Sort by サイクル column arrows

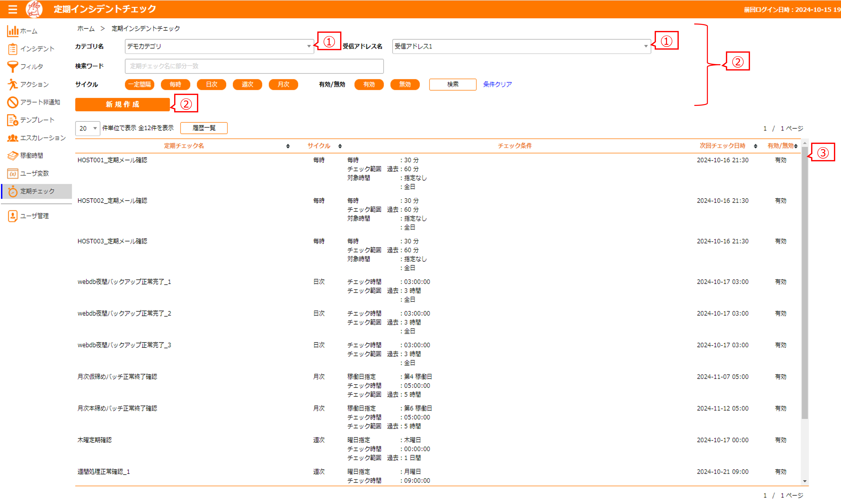(x=340, y=146)
